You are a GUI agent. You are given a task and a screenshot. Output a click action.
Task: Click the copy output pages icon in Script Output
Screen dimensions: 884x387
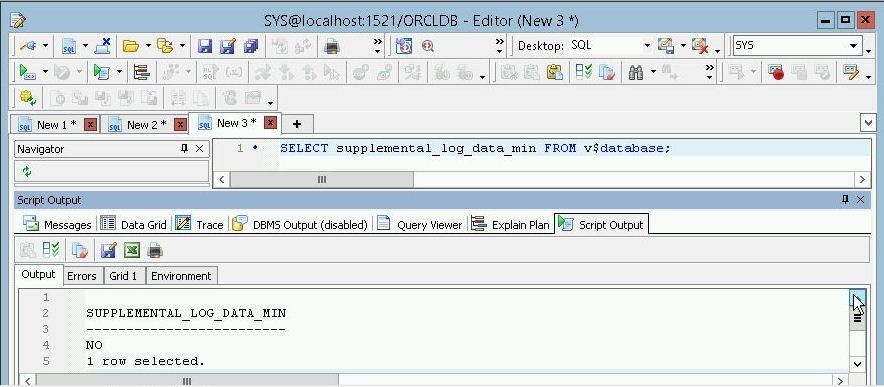tap(79, 250)
